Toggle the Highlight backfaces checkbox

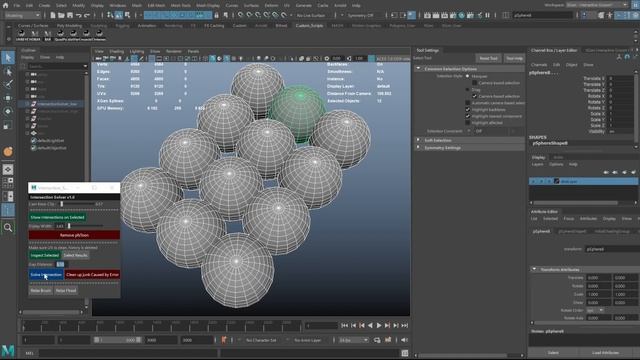(468, 109)
